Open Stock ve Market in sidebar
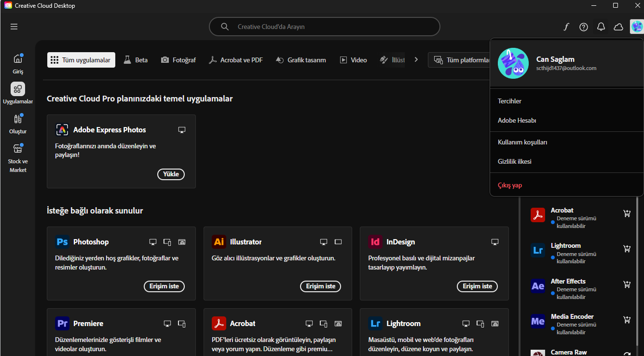The width and height of the screenshot is (644, 356). 18,158
